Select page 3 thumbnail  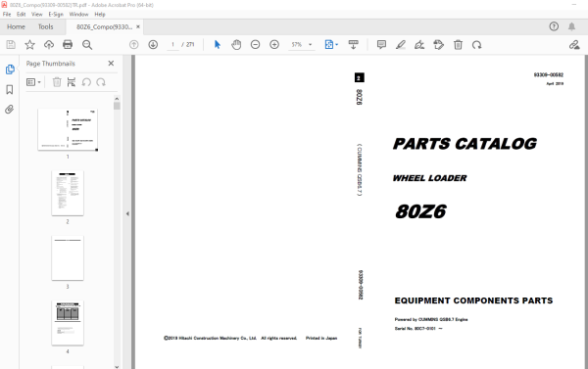coord(68,258)
